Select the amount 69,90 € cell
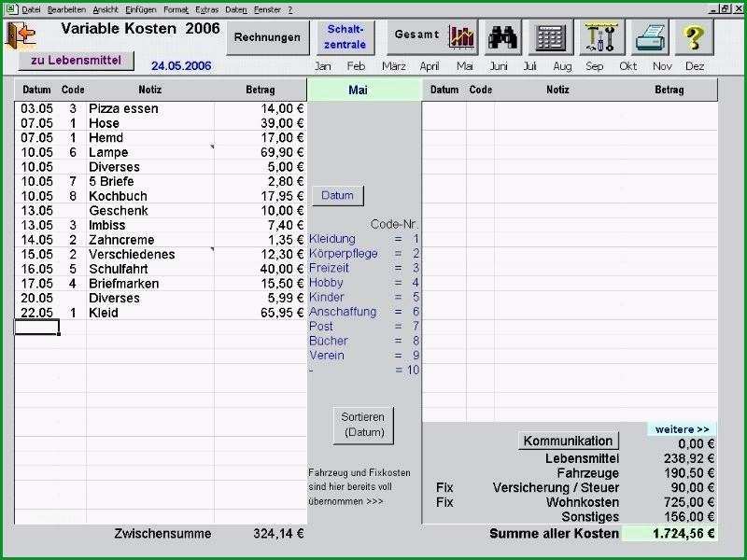Viewport: 747px width, 560px height. tap(261, 152)
